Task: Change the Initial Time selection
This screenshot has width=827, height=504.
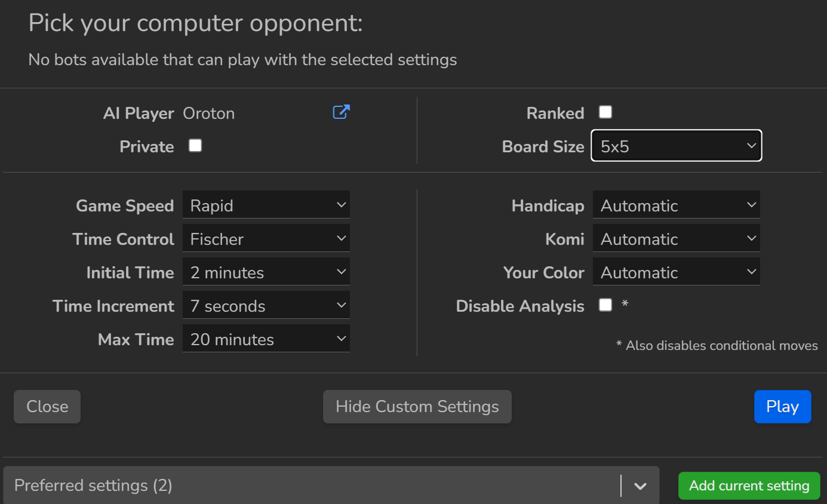Action: pos(266,272)
